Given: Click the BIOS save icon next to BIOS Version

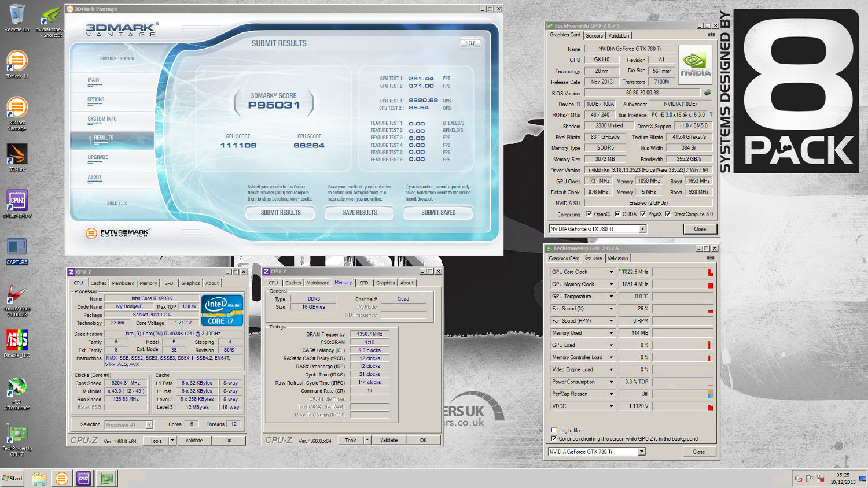Looking at the screenshot, I should click(707, 93).
